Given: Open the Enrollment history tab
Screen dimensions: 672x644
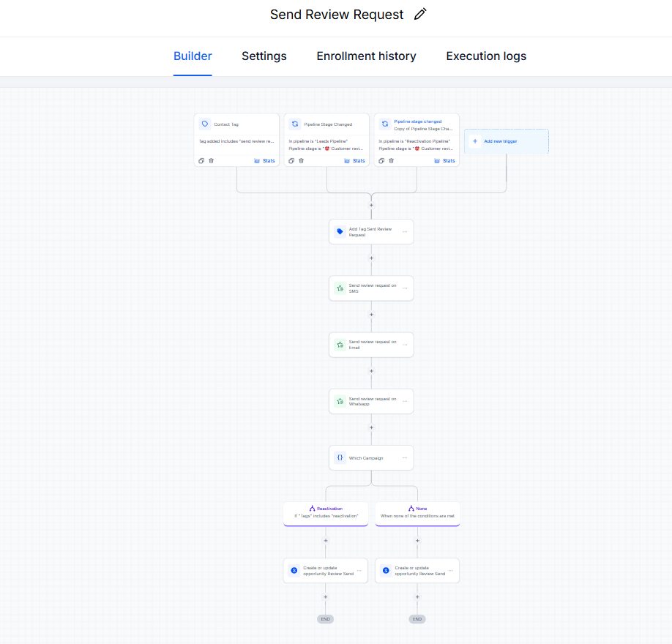Looking at the screenshot, I should click(x=367, y=56).
